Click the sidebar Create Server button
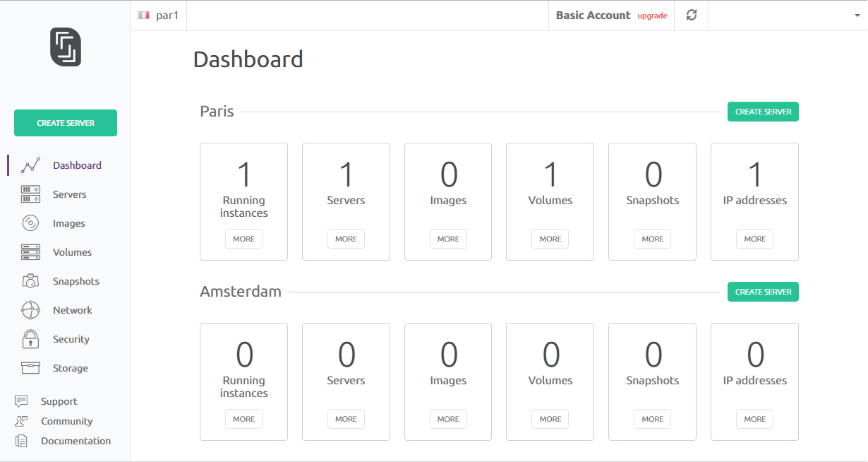 [66, 123]
